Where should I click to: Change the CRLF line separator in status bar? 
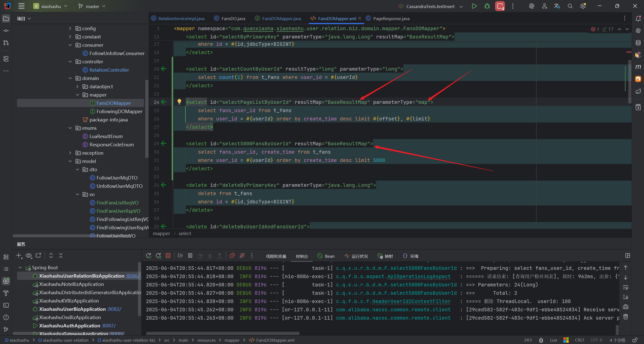click(x=580, y=340)
